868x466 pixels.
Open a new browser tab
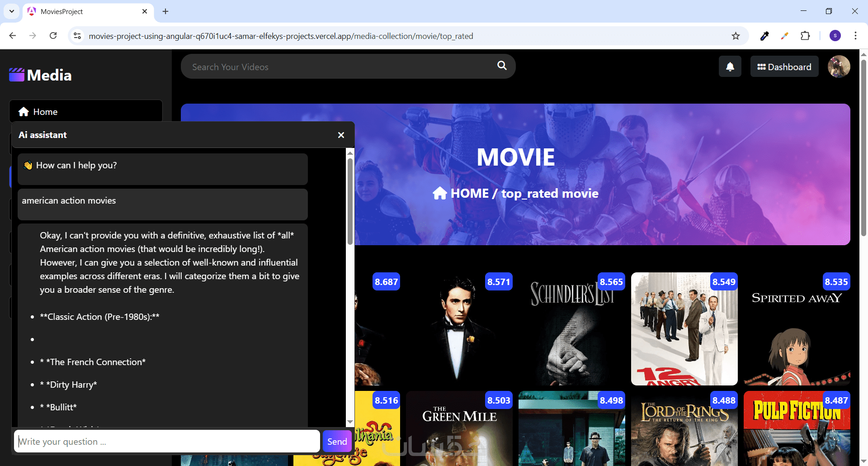(165, 11)
